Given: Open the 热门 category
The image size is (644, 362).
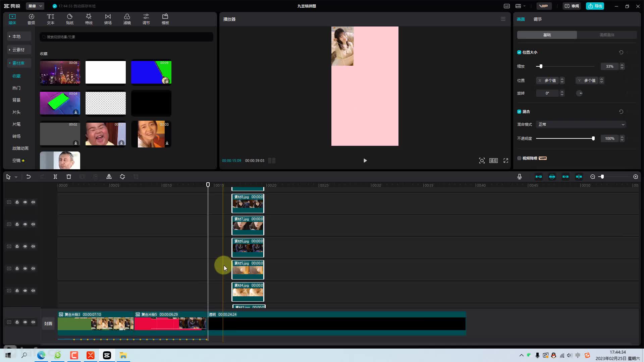Looking at the screenshot, I should tap(16, 88).
